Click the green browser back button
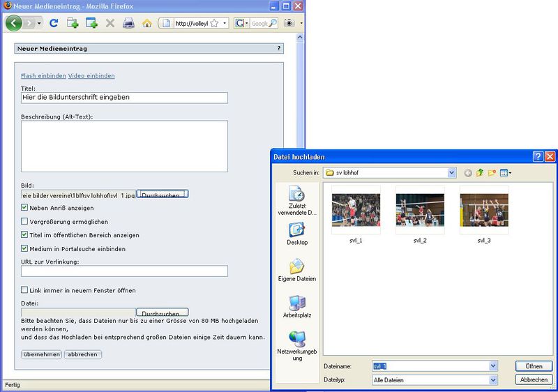This screenshot has width=558, height=392. coord(14,23)
